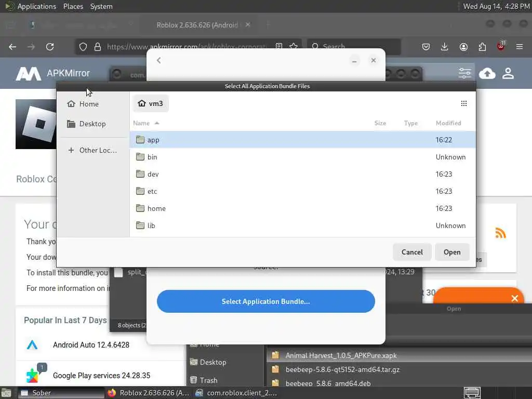
Task: Click Select Application Bundle button
Action: point(265,301)
